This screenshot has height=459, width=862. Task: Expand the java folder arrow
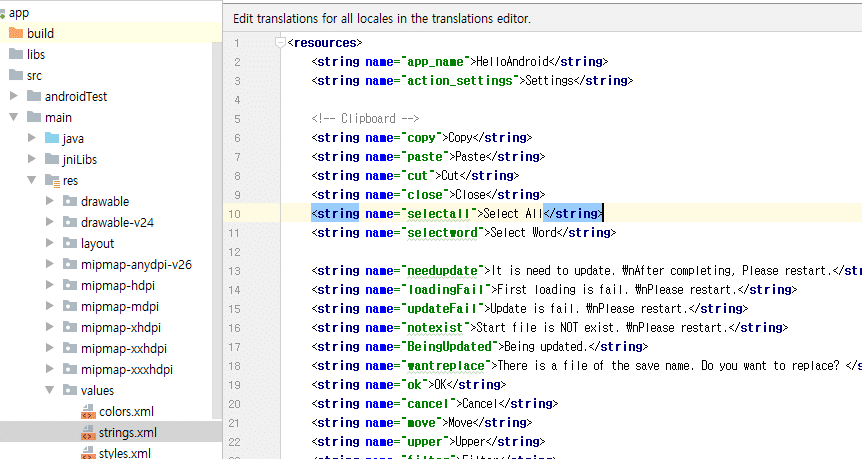coord(32,137)
